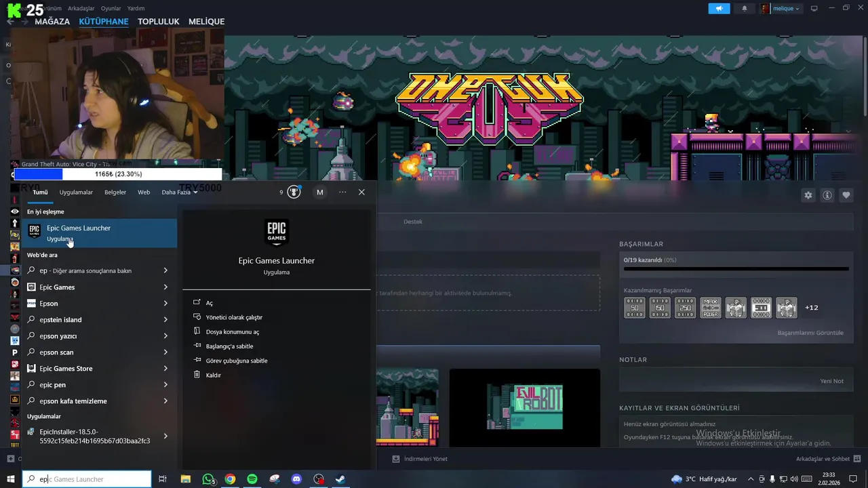Select Tümü search filter tab
868x488 pixels.
click(x=41, y=192)
